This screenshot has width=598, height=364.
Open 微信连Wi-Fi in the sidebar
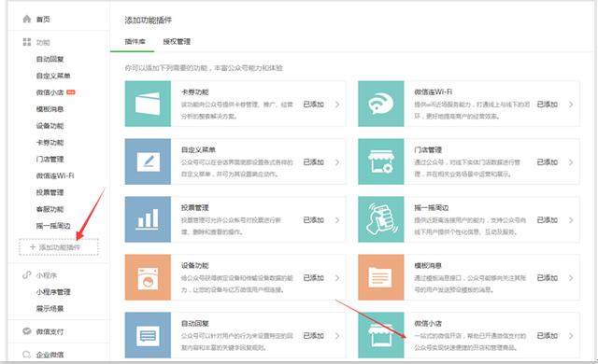click(x=55, y=175)
